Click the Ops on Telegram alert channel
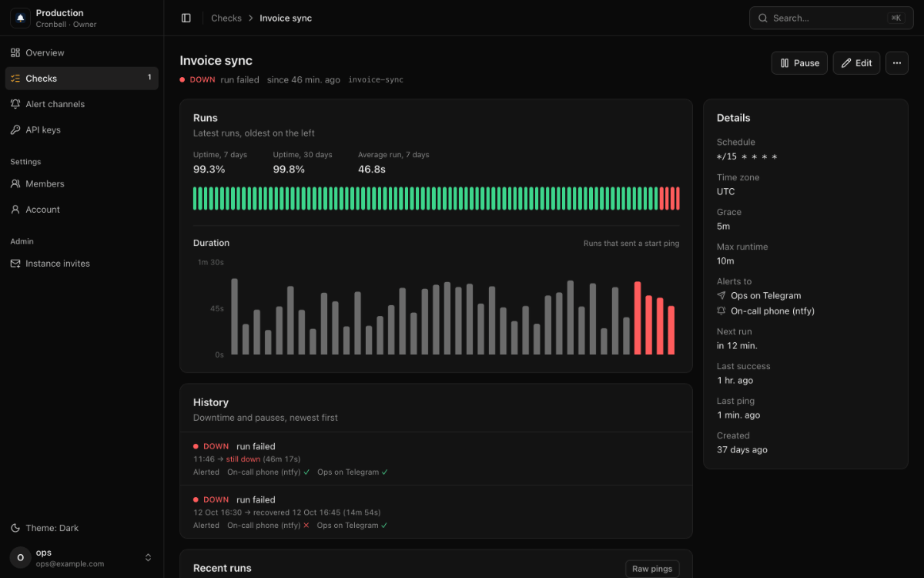Viewport: 924px width, 578px height. 765,295
